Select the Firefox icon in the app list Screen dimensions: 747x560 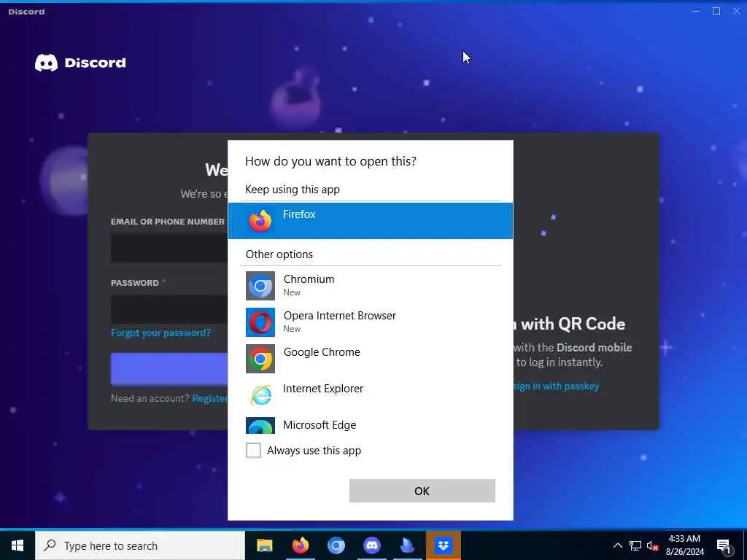tap(260, 220)
